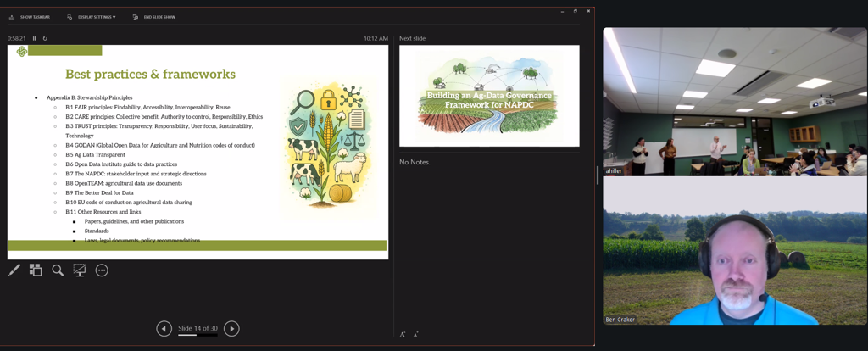Viewport: 868px width, 351px height.
Task: Advance to the next slide
Action: point(231,329)
